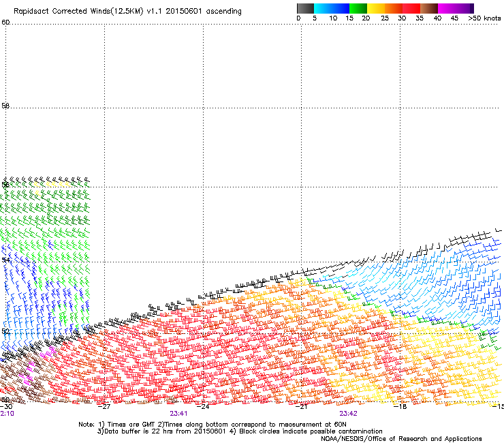The width and height of the screenshot is (504, 443).
Task: Click the '60' latitude axis label
Action: 5,22
